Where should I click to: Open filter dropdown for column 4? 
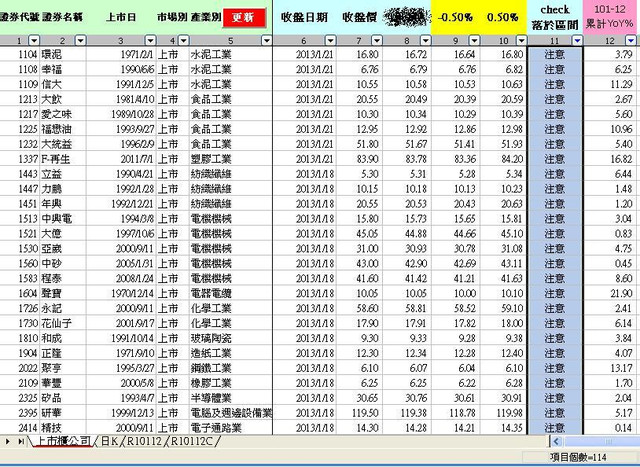(x=184, y=40)
